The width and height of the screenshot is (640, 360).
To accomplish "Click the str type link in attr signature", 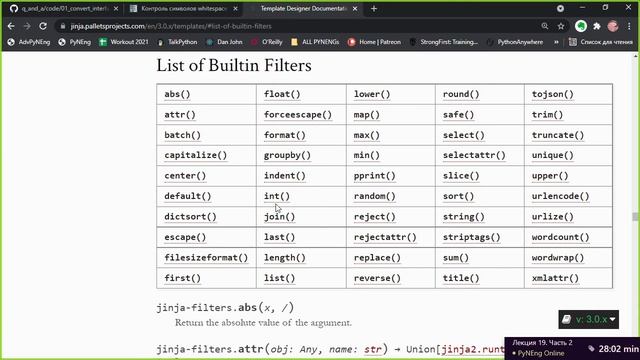I will (x=373, y=349).
